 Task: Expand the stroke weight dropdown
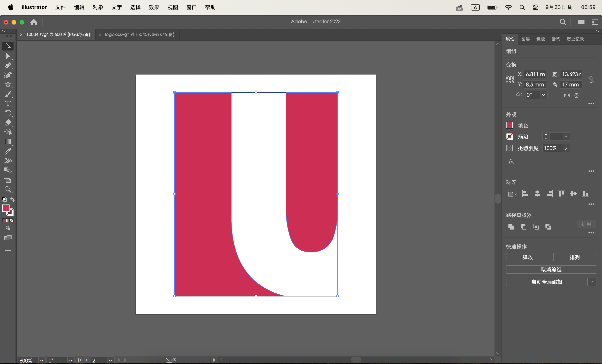pos(566,137)
